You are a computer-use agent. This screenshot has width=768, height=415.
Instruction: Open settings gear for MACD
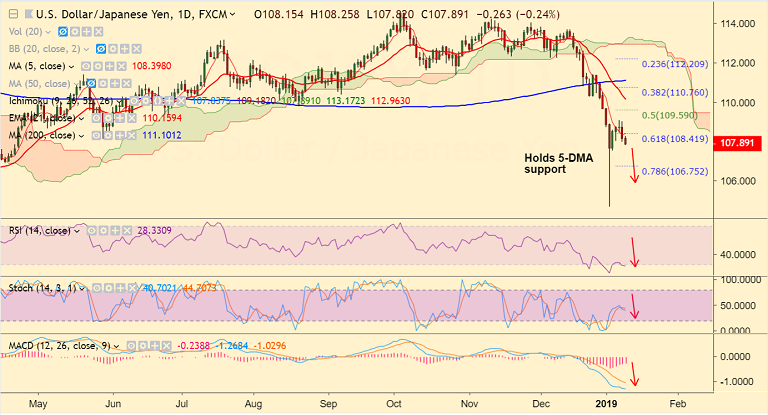point(143,346)
